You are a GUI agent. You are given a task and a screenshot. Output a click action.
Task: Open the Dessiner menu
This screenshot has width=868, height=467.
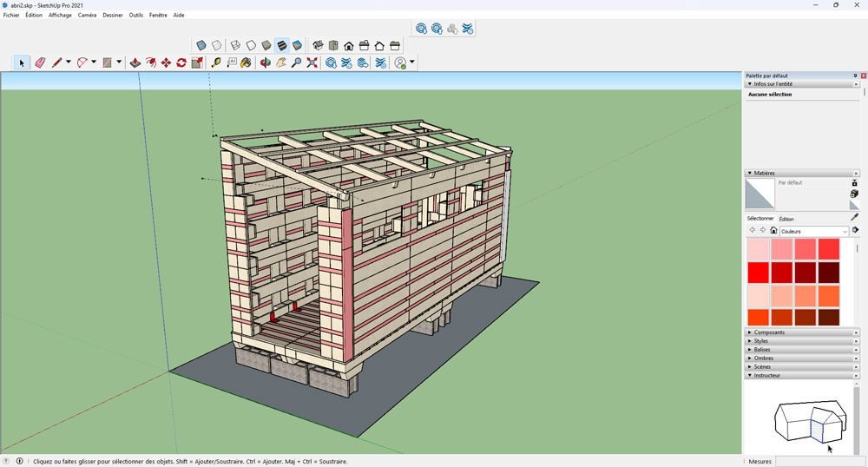pos(112,15)
